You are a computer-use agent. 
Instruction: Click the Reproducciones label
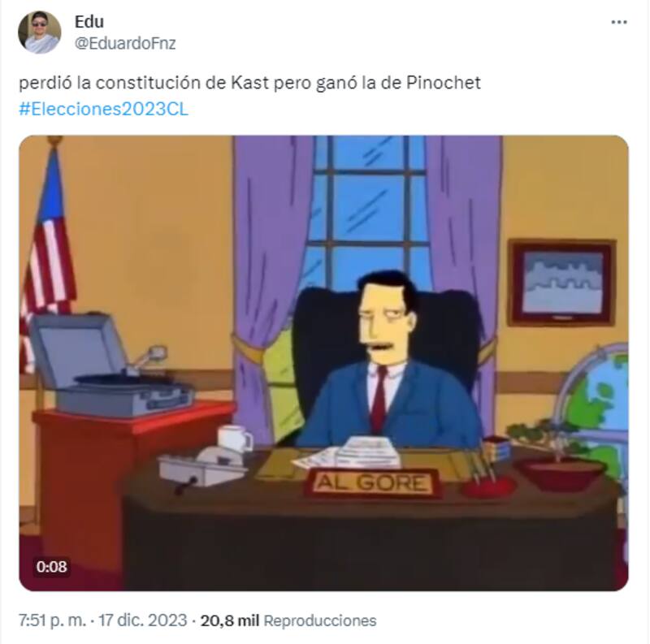point(320,620)
